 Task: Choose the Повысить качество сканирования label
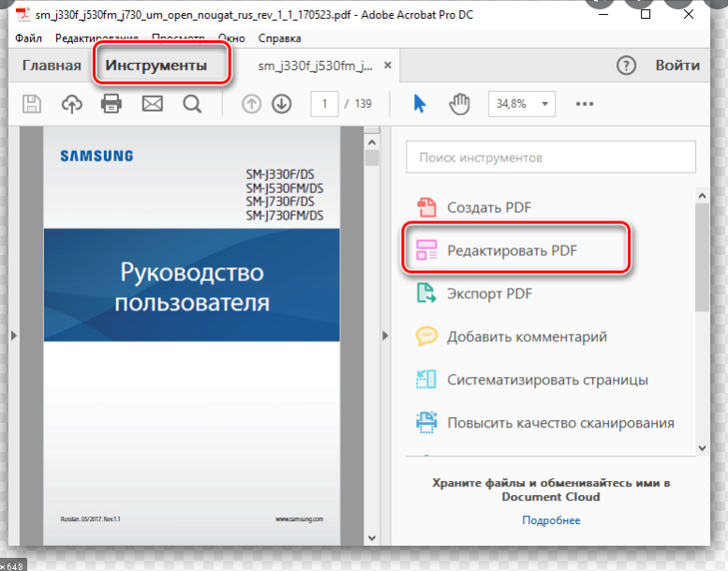point(560,423)
